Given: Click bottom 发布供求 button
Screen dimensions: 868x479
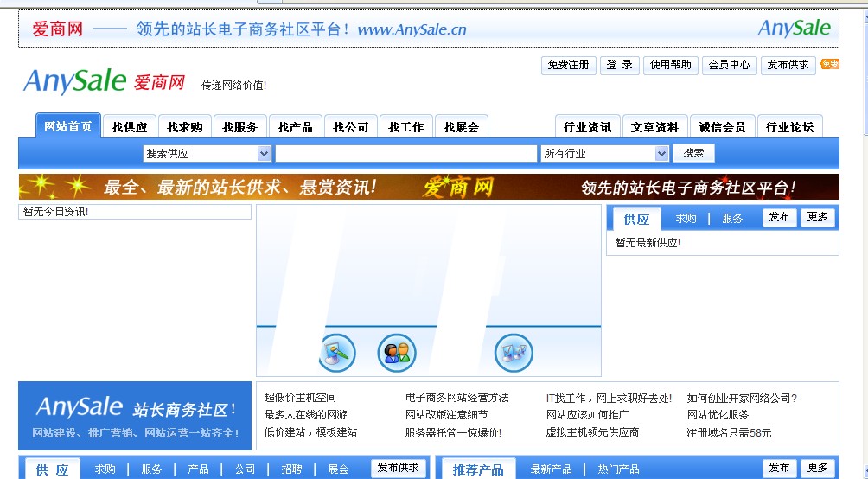Looking at the screenshot, I should point(398,468).
